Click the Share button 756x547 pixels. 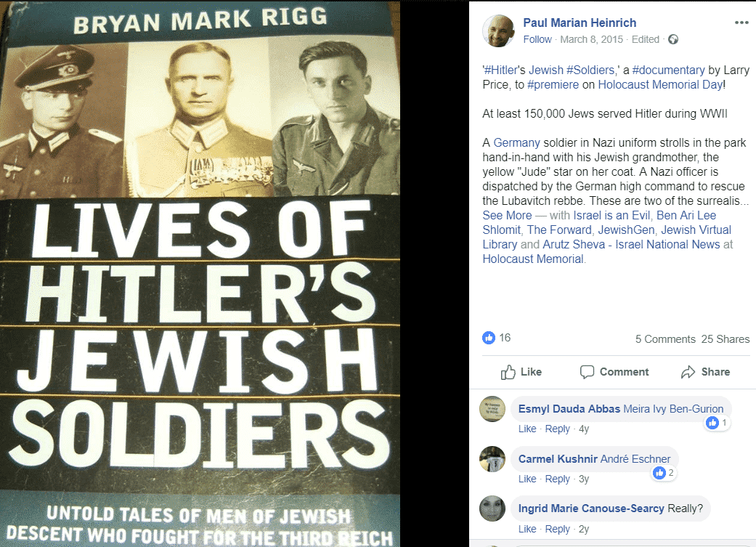coord(705,372)
